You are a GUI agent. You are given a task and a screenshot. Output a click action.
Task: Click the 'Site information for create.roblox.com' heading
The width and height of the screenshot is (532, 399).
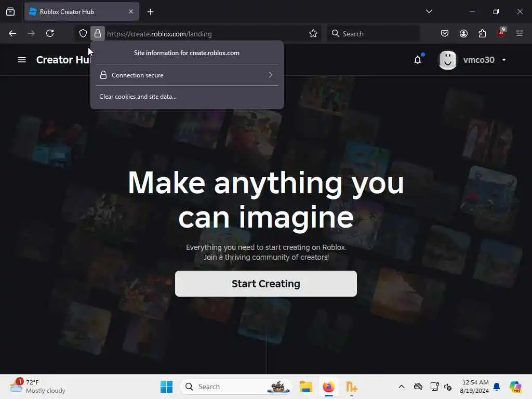187,53
